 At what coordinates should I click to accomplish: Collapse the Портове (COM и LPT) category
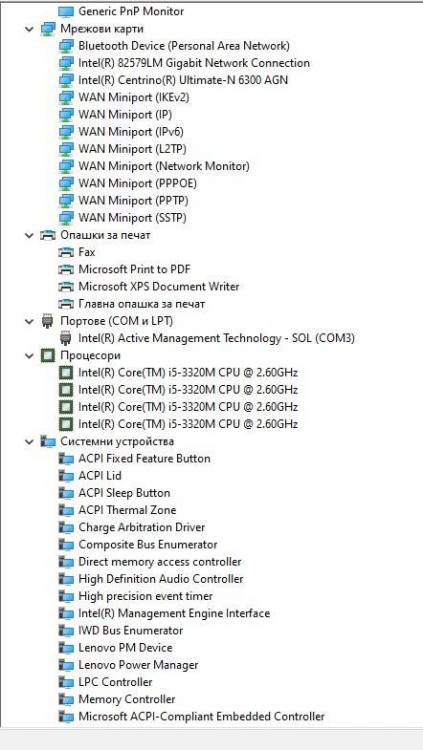click(29, 321)
